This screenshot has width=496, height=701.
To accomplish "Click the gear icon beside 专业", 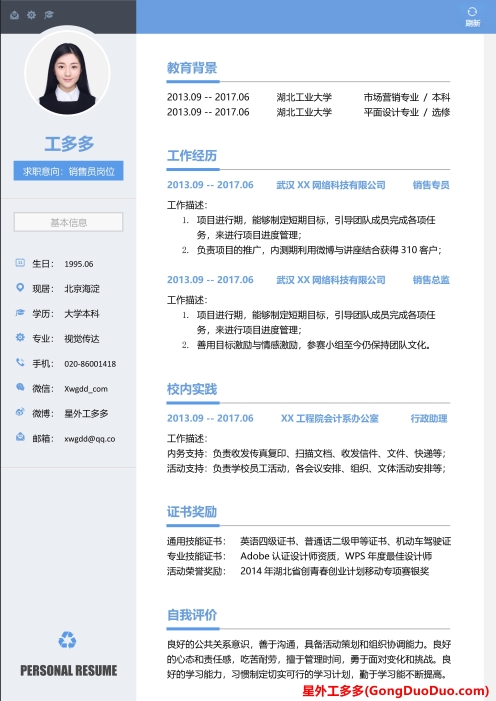I will click(x=20, y=337).
